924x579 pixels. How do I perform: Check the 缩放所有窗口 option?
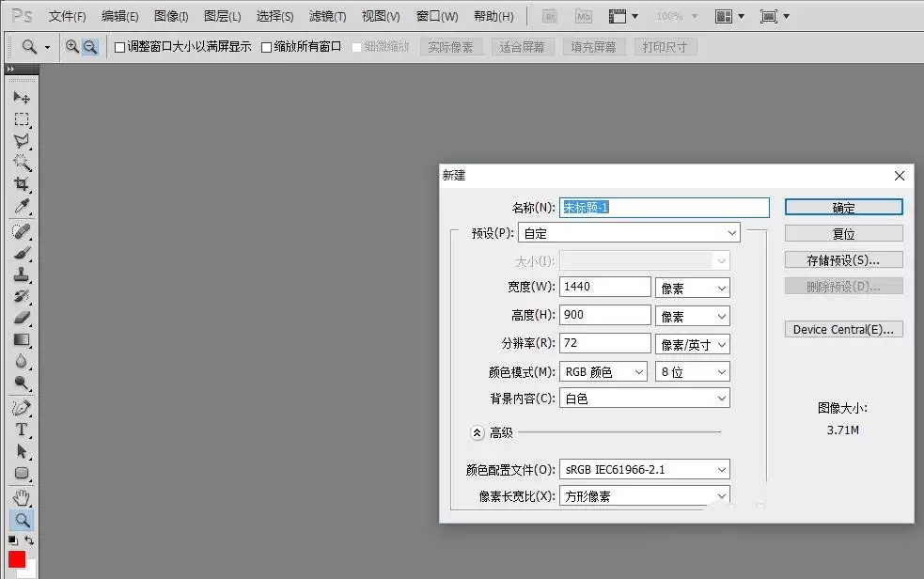click(x=266, y=47)
